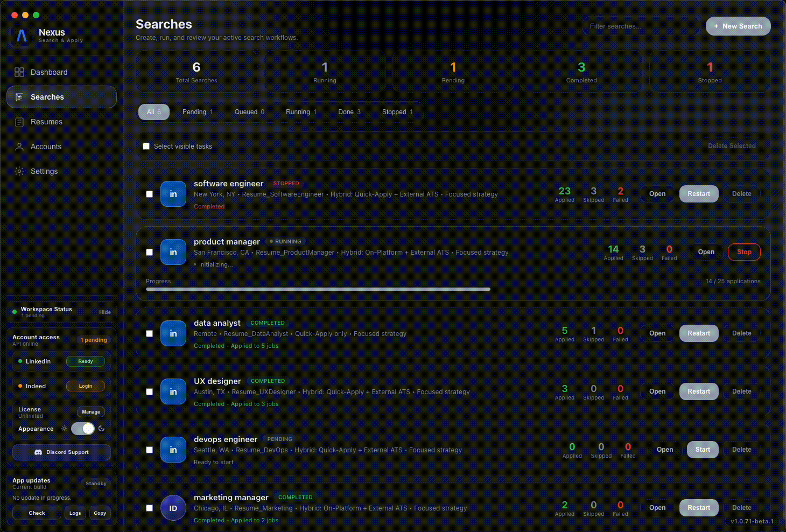This screenshot has height=532, width=786.
Task: Stop the product manager search
Action: pos(744,252)
